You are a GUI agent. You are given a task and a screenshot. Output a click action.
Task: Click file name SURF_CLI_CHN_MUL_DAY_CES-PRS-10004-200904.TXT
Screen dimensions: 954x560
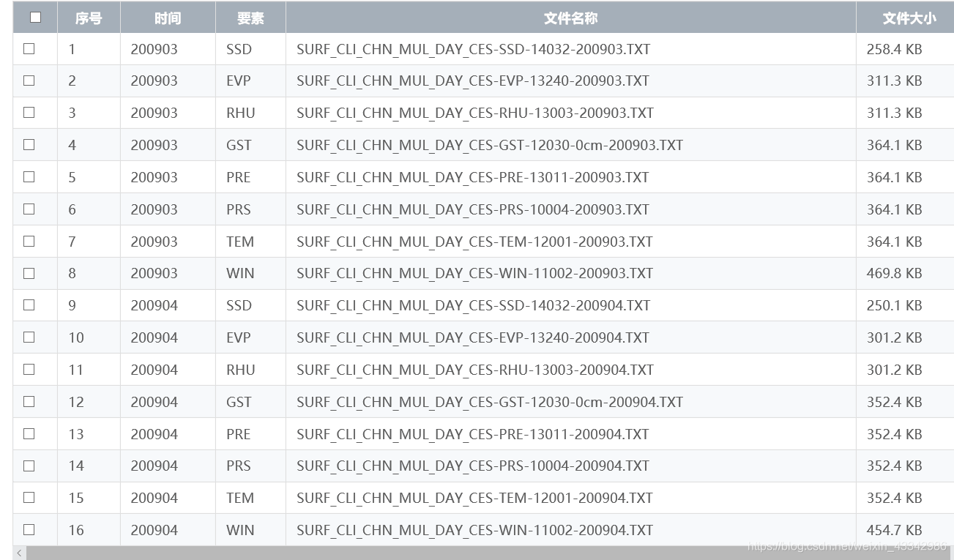(x=473, y=466)
